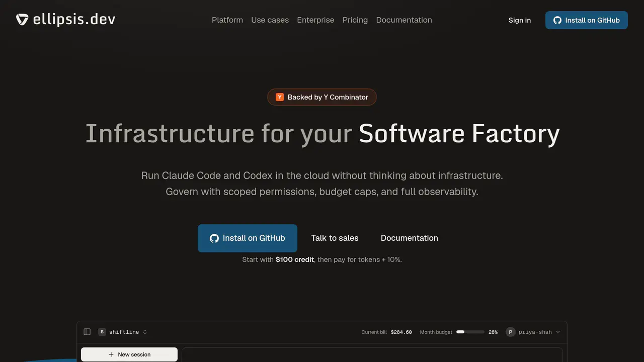Go to the Enterprise page
644x362 pixels.
(315, 20)
